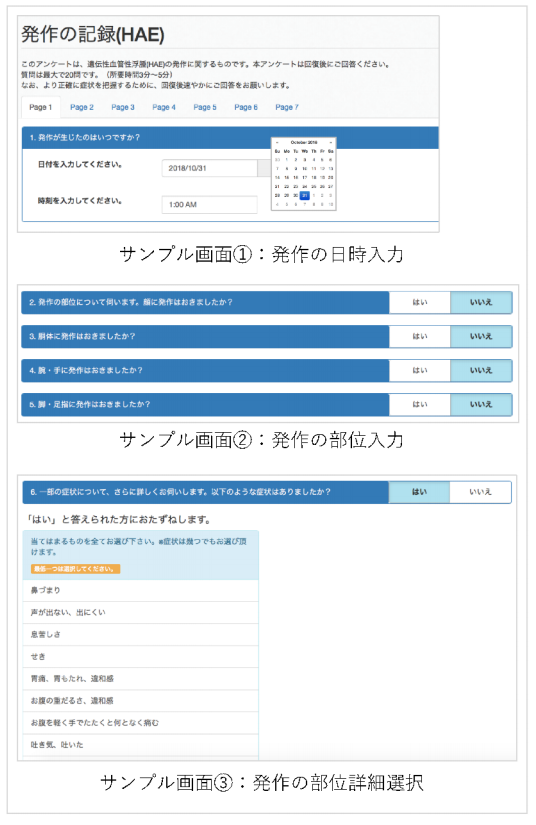Go to the Page 5 tab
Viewport: 536px width, 825px height.
pos(205,107)
